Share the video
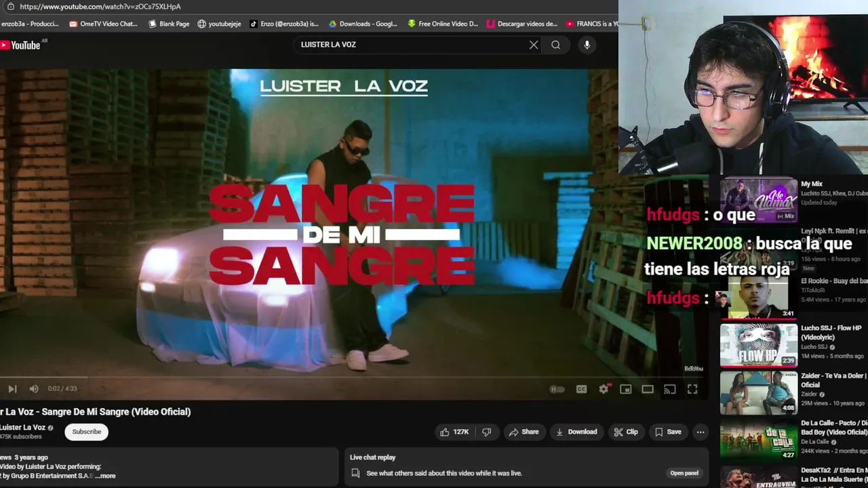This screenshot has width=868, height=488. coord(524,432)
